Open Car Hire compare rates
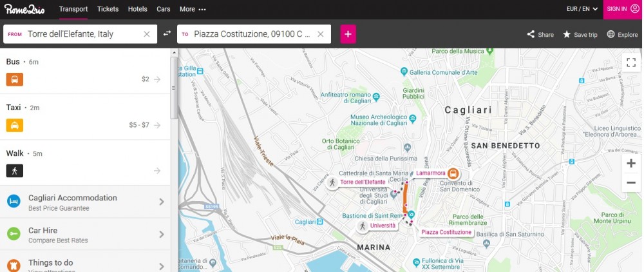644x272 pixels. (x=85, y=234)
